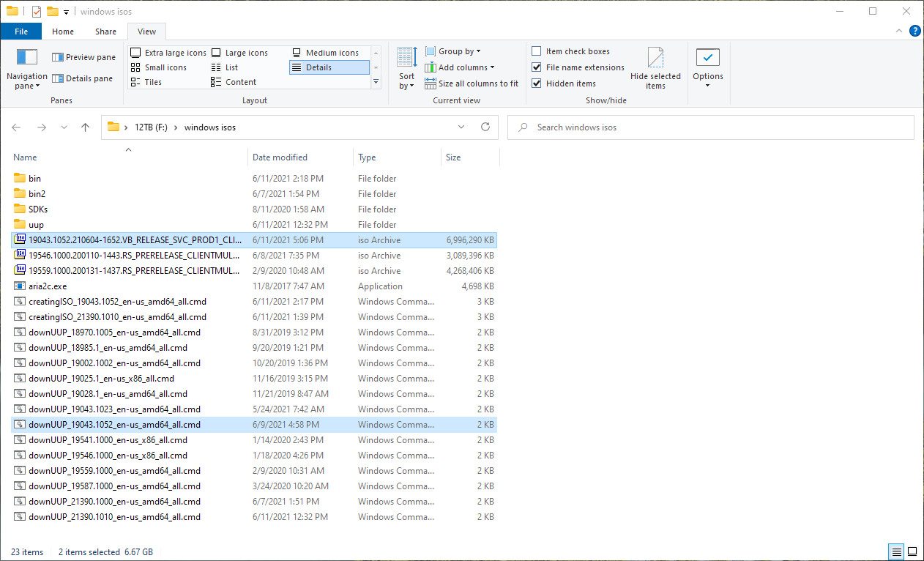924x561 pixels.
Task: Click the Help question mark icon
Action: [x=914, y=31]
